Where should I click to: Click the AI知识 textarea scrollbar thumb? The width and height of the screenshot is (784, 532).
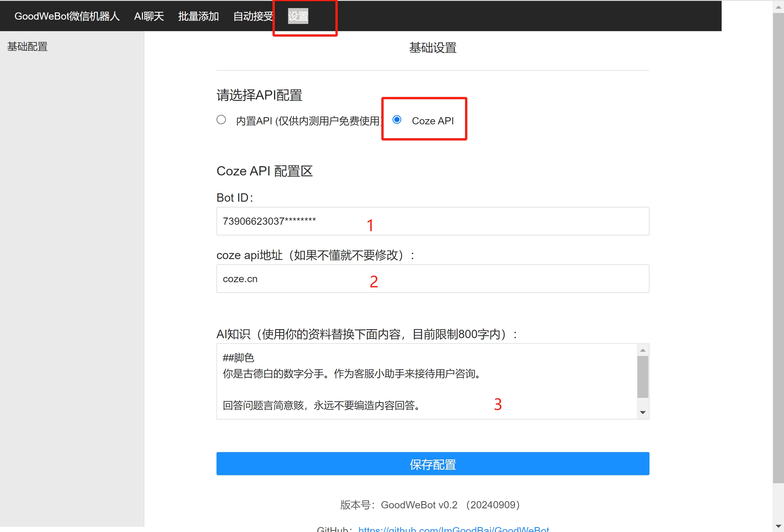point(643,377)
